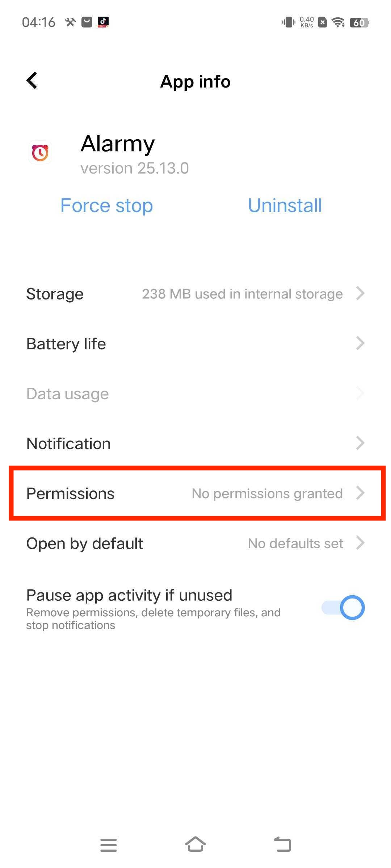Open the TikTok notification icon in status bar
This screenshot has height=868, width=391.
tap(103, 22)
